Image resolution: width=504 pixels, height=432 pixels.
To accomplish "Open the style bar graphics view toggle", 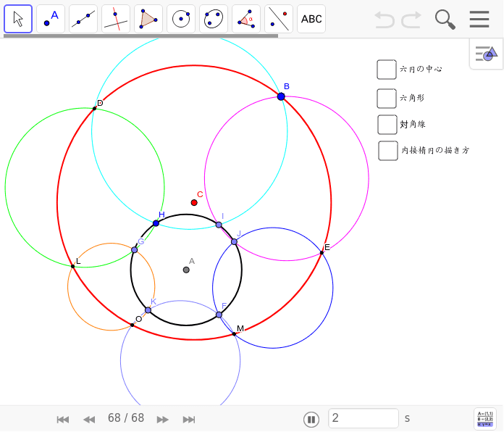I will (x=487, y=54).
